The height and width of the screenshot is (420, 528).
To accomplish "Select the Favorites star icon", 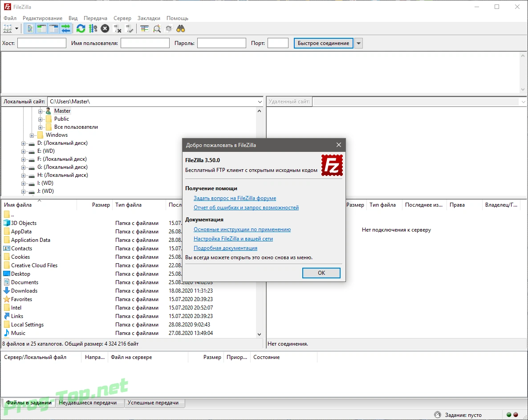I will click(6, 299).
